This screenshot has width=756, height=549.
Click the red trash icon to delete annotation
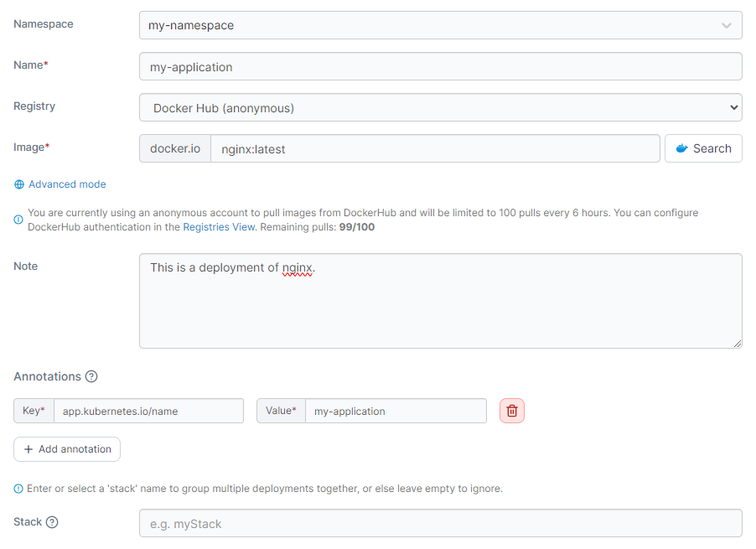512,411
